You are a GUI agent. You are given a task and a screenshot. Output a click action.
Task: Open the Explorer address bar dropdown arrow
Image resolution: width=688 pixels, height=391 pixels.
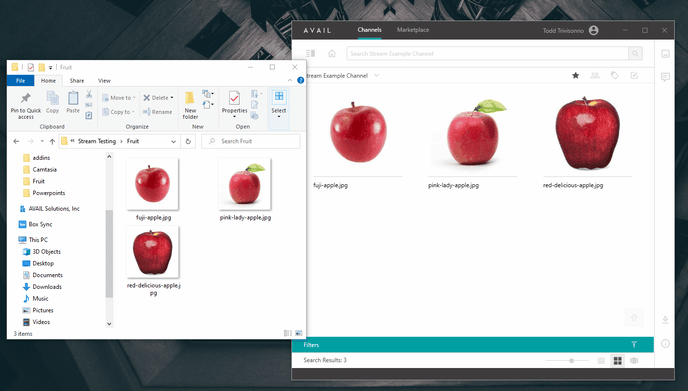[173, 141]
